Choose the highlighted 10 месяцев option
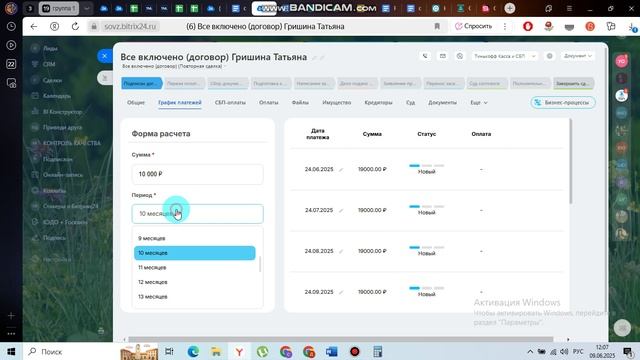Image resolution: width=640 pixels, height=360 pixels. click(195, 253)
